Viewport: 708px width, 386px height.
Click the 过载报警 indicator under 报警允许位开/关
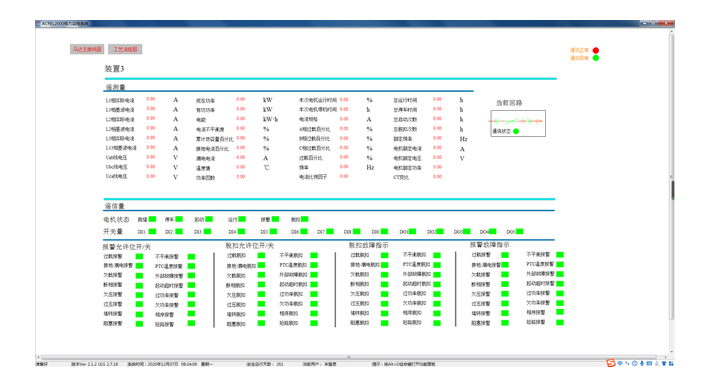tap(140, 256)
